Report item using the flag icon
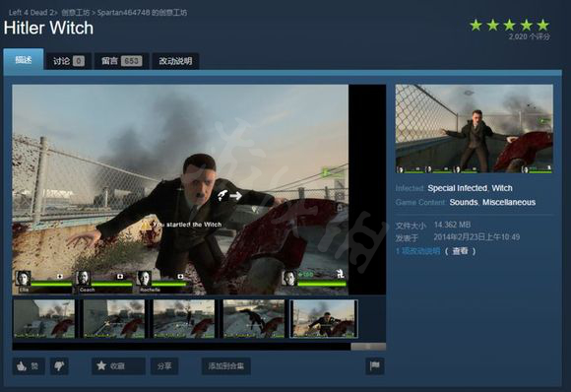This screenshot has width=571, height=392. [x=374, y=365]
